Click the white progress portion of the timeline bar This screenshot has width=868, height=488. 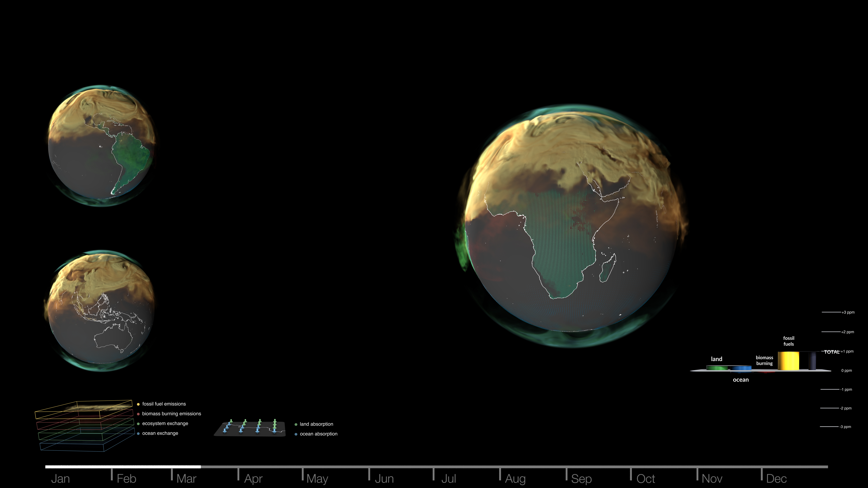pyautogui.click(x=123, y=467)
